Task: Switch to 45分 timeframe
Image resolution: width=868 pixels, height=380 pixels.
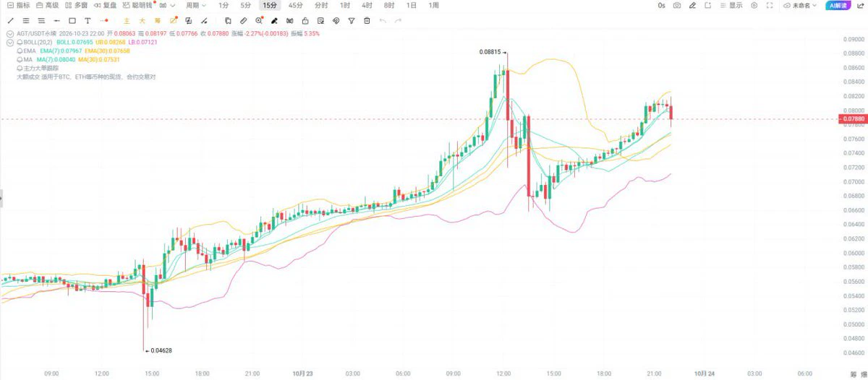Action: click(x=295, y=5)
